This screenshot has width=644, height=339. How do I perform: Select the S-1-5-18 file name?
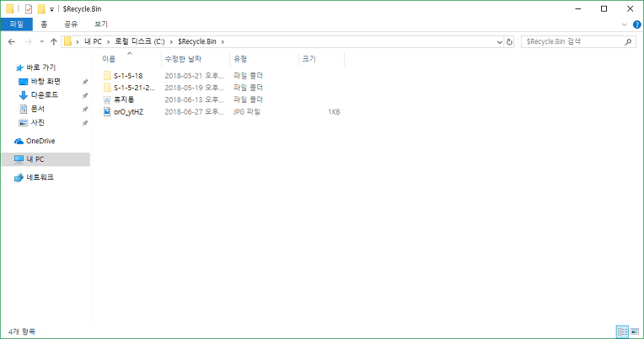128,76
